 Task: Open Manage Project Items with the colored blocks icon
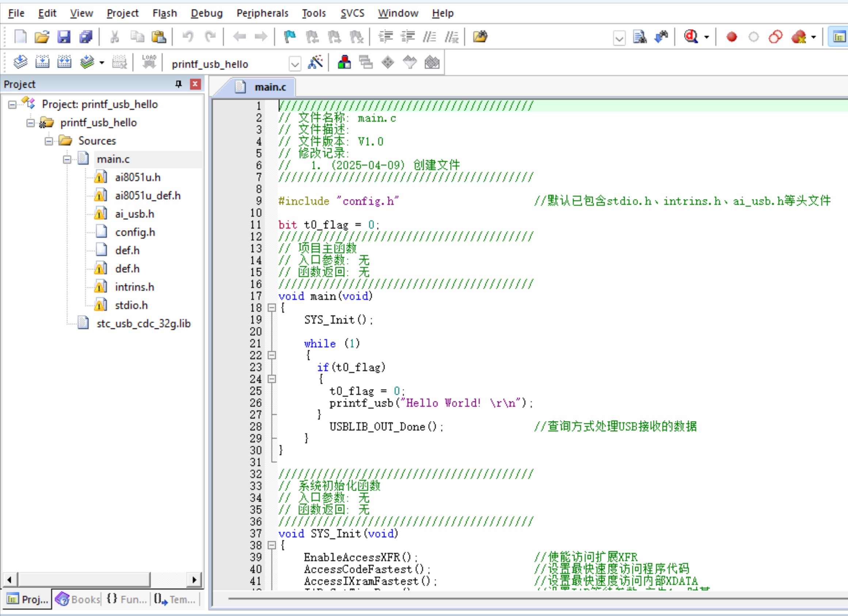pyautogui.click(x=344, y=62)
